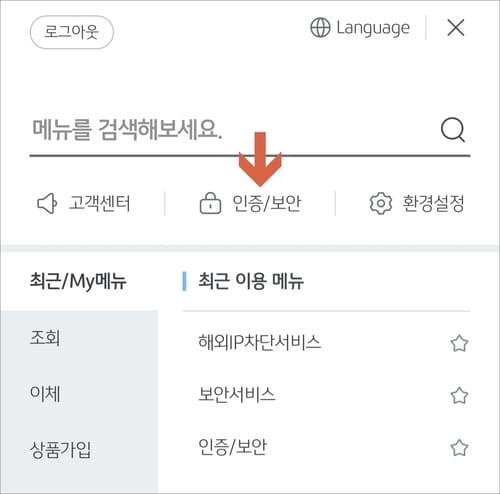The image size is (500, 494).
Task: Select the 최근/My메뉴 category
Action: (78, 281)
